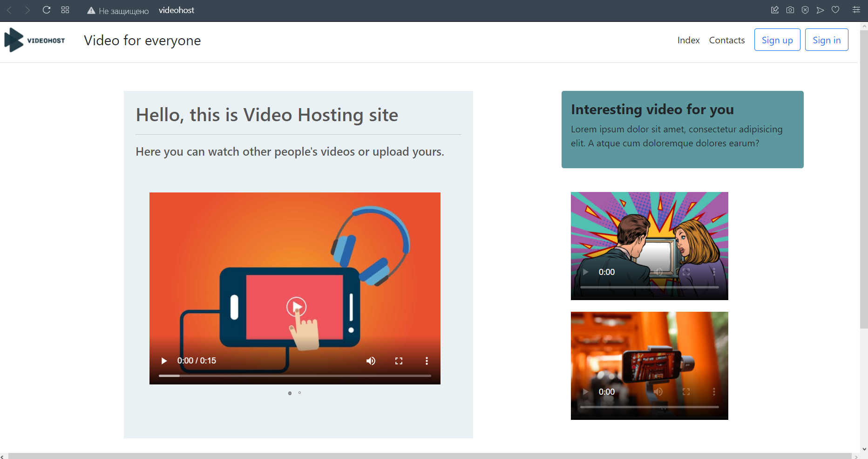Bookmark the page with the heart icon

(835, 10)
